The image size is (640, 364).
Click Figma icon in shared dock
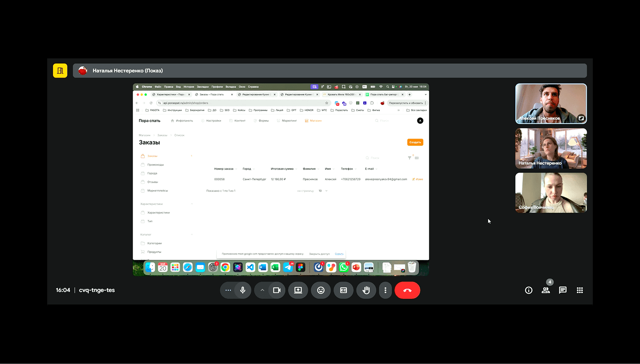point(301,267)
